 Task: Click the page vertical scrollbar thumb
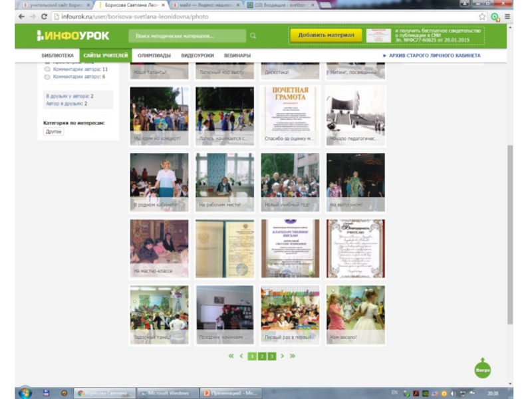pos(510,234)
